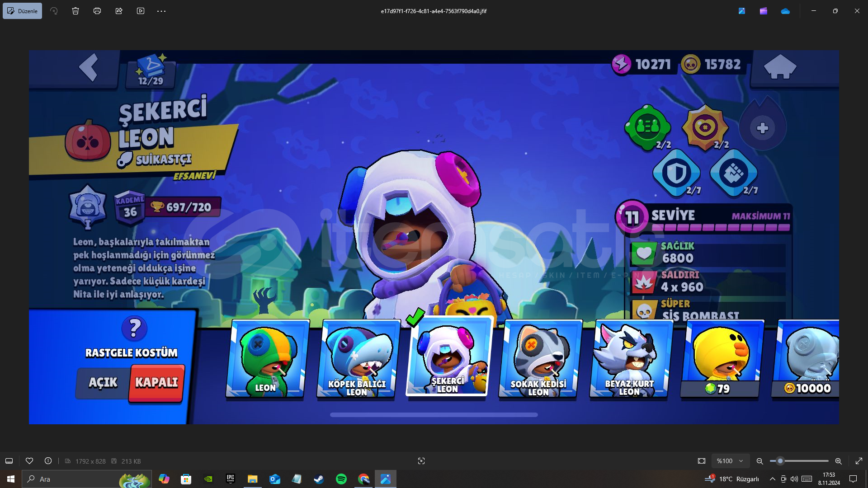Viewport: 868px width, 488px height.
Task: Select the Sokak Kedisi Leon skin
Action: point(540,358)
